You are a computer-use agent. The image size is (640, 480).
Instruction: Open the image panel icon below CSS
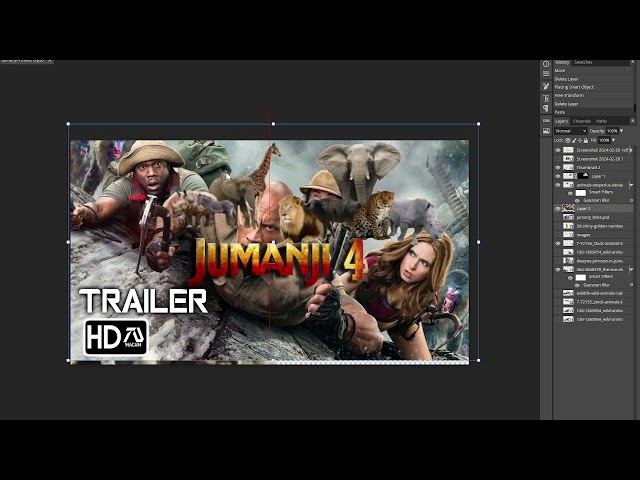[x=546, y=131]
